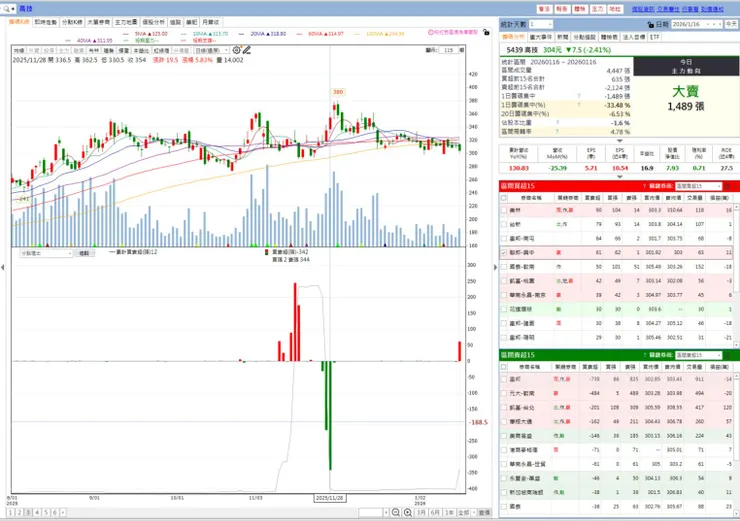The width and height of the screenshot is (740, 521).
Task: Click the pink circle note icon above the chart
Action: point(430,33)
